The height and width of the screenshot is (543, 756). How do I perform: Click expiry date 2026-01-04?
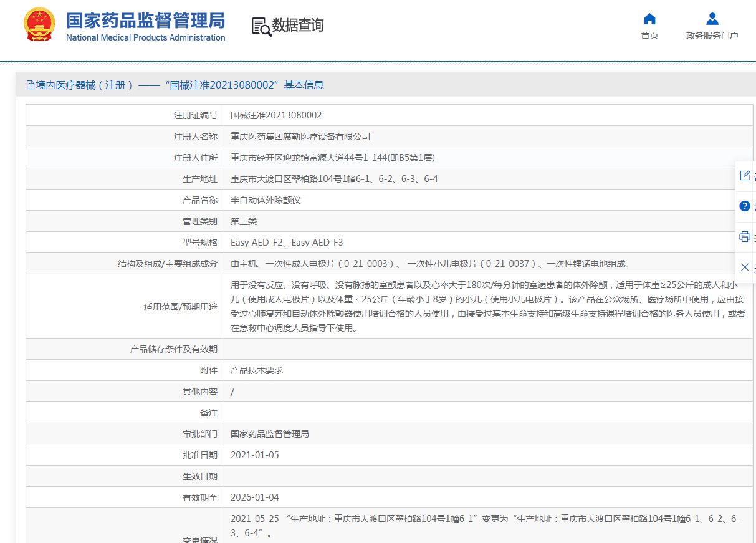(255, 497)
